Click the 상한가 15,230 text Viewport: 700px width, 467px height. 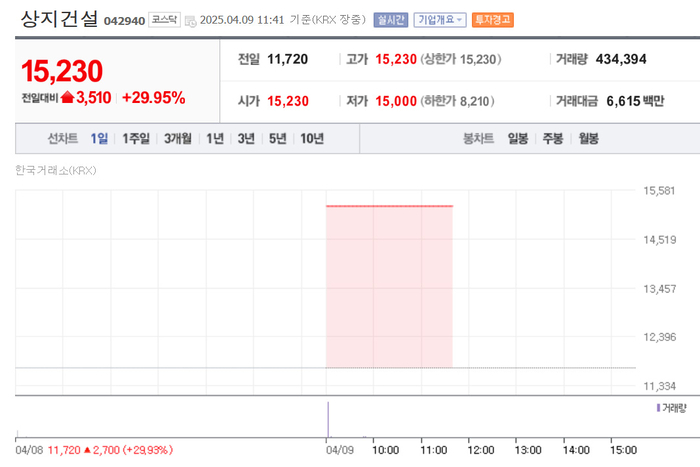[x=461, y=59]
